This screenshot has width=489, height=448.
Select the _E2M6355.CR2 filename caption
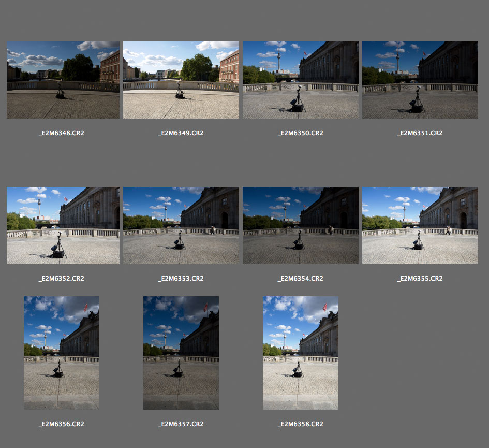coord(420,279)
